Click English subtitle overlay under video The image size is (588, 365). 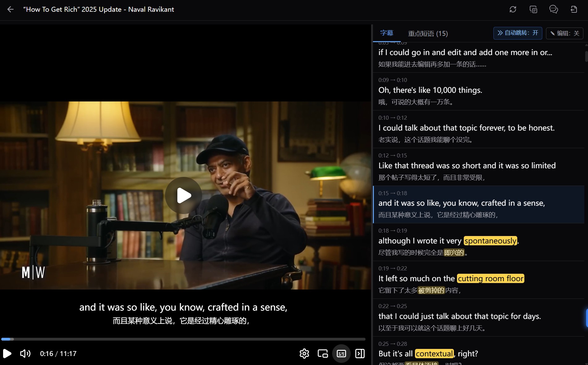[x=183, y=307]
